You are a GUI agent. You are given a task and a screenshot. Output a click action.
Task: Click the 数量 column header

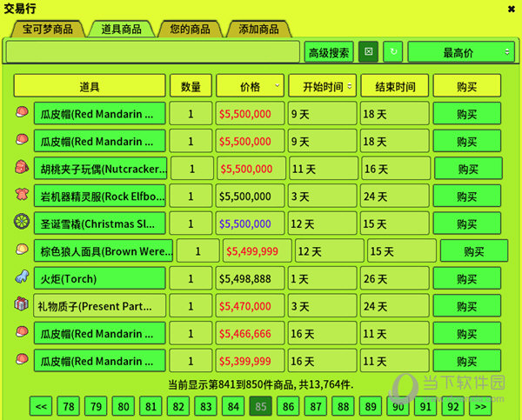pyautogui.click(x=191, y=86)
